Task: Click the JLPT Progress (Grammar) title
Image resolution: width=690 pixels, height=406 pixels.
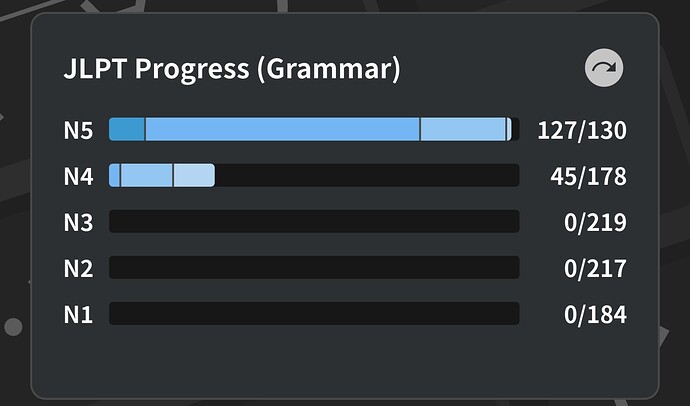Action: click(x=231, y=69)
